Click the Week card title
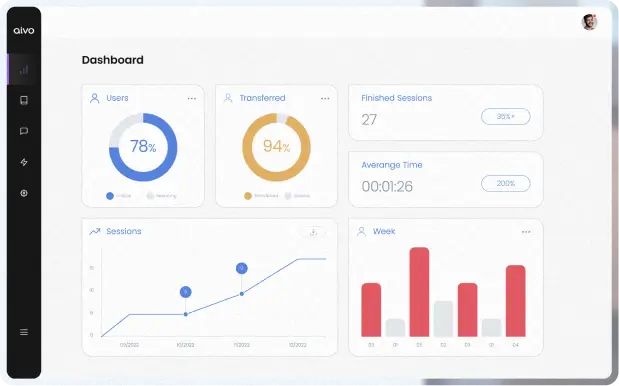The image size is (619, 386). pos(384,231)
